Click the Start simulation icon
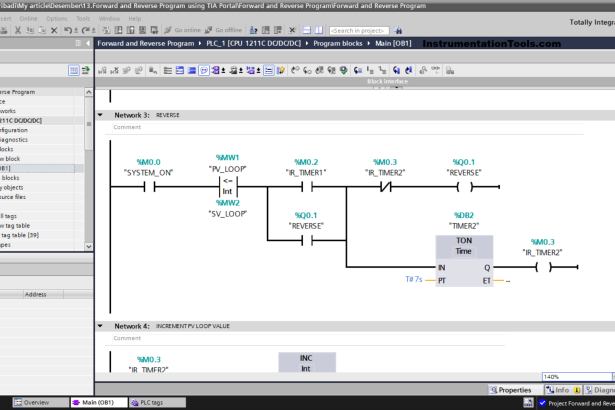This screenshot has height=410, width=615. pos(143,30)
